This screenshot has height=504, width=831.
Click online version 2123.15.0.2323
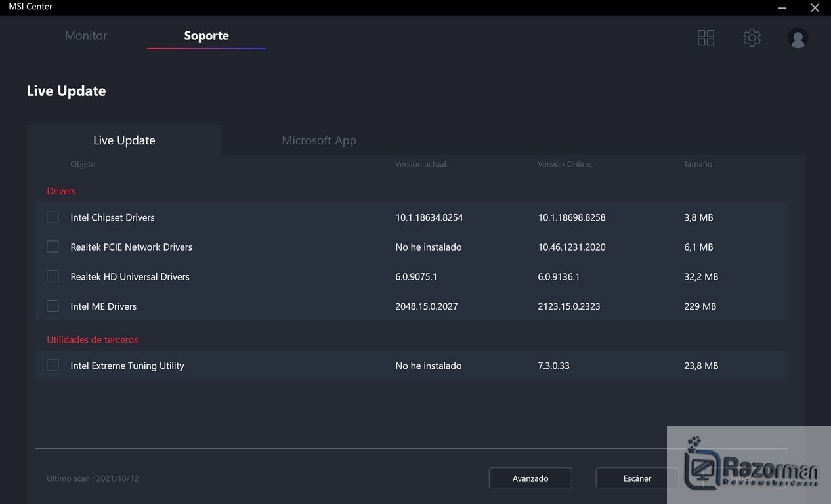click(x=569, y=306)
